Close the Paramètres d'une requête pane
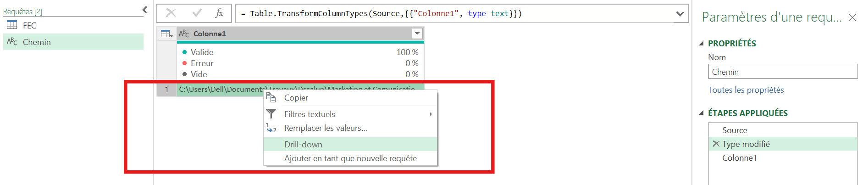The image size is (868, 185). (x=852, y=17)
